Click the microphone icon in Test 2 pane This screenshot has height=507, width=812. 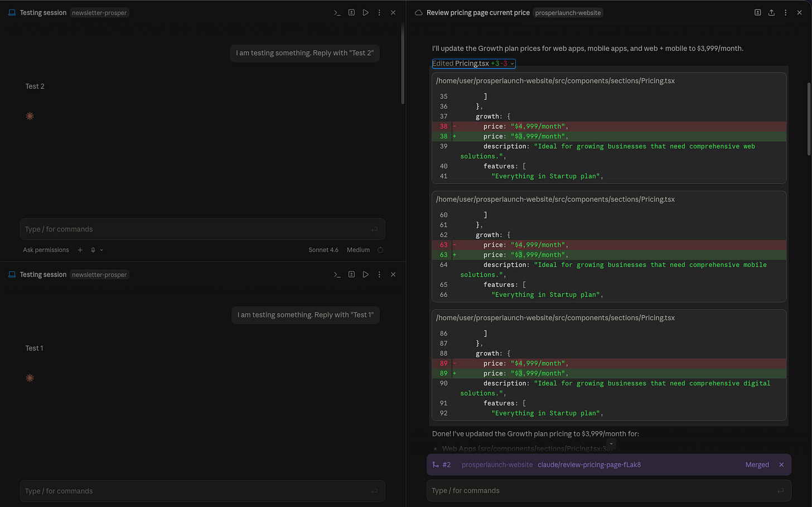[93, 250]
